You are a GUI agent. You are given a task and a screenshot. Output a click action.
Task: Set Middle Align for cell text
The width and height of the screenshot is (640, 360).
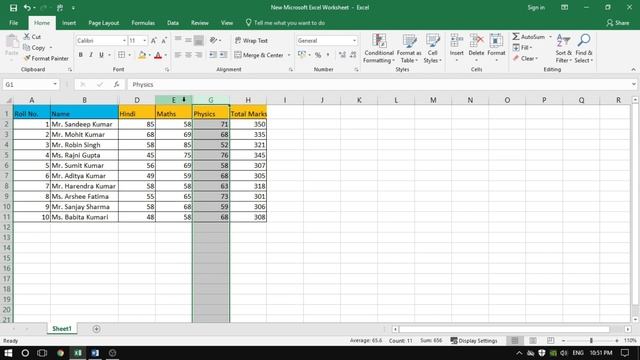point(188,40)
